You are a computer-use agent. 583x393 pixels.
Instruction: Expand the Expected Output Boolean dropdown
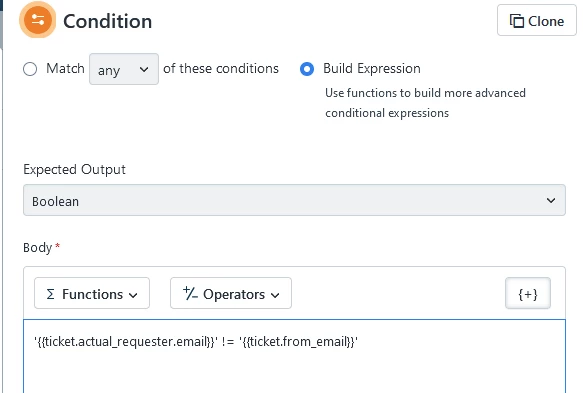click(x=294, y=200)
